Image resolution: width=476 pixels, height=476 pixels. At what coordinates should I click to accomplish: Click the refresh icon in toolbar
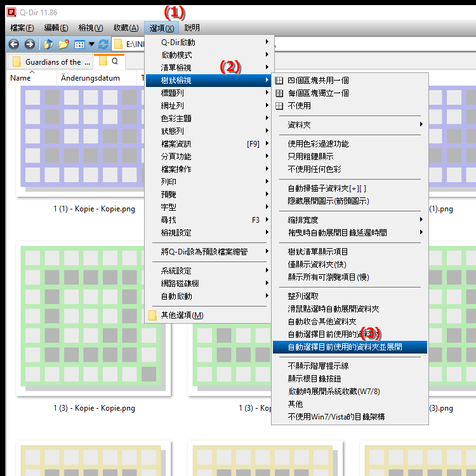[103, 44]
